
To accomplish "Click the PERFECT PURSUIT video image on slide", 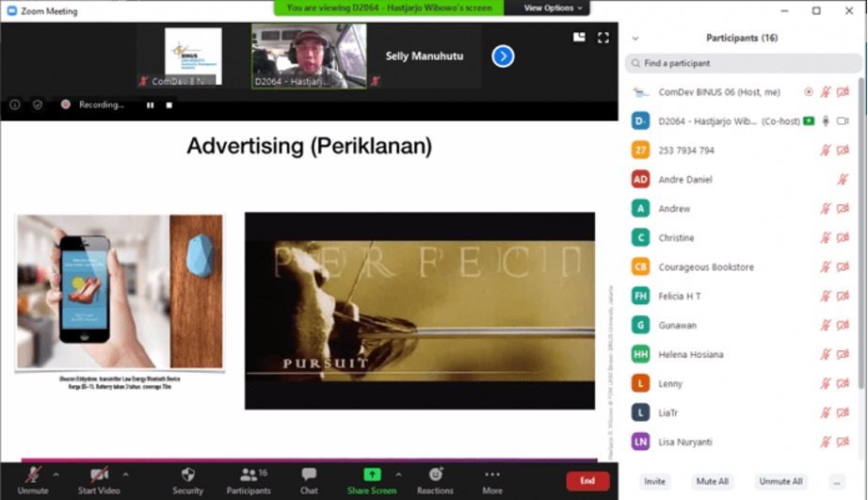I will (420, 311).
